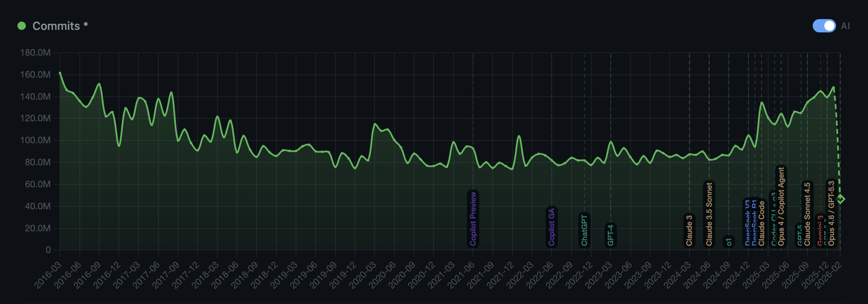
Task: Toggle the AI annotations switch off
Action: click(824, 26)
